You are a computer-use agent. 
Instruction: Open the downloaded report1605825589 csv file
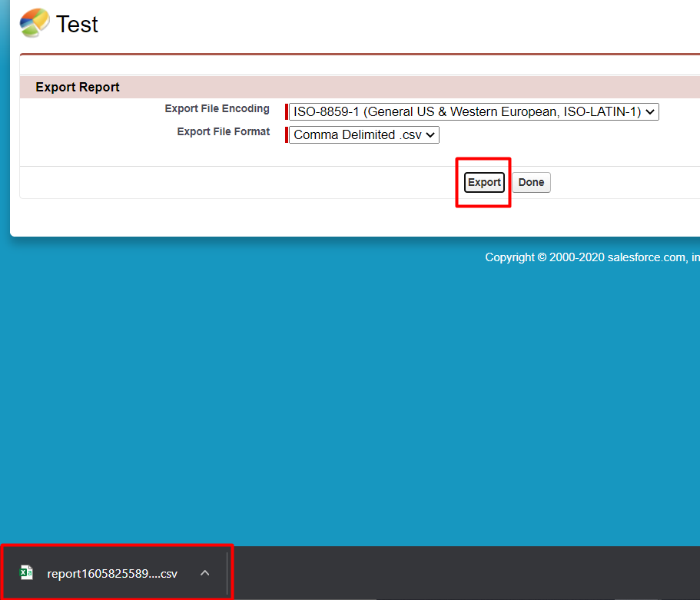pos(112,573)
